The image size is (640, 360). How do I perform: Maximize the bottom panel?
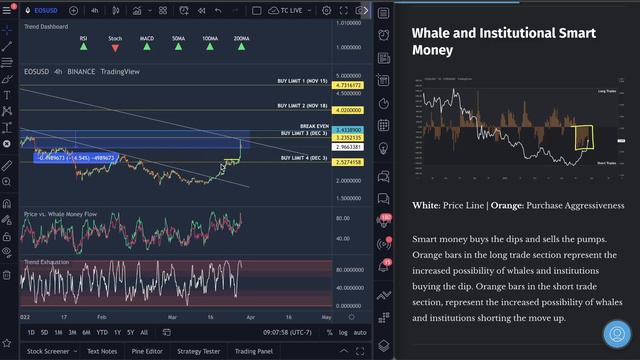[360, 351]
